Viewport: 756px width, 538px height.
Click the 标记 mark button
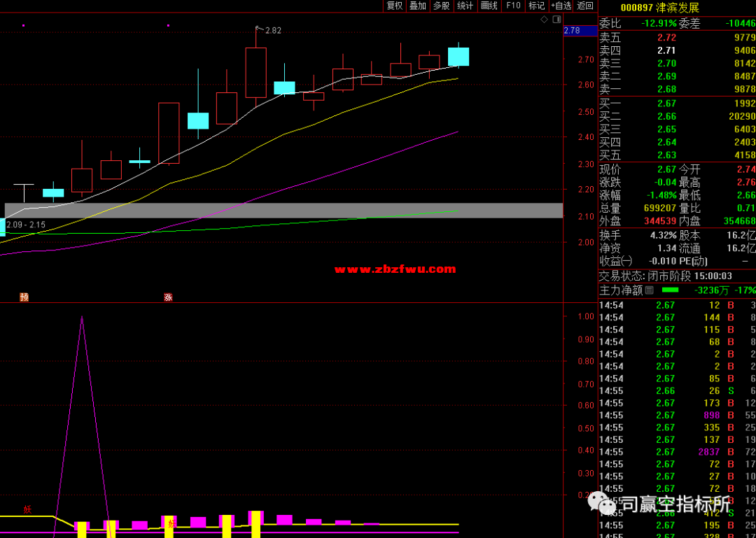pyautogui.click(x=537, y=6)
